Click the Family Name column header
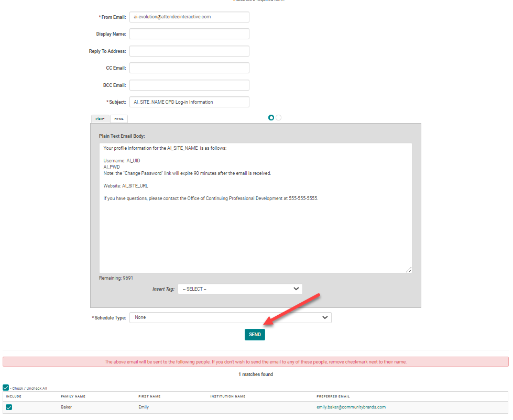The height and width of the screenshot is (420, 513). (x=73, y=396)
